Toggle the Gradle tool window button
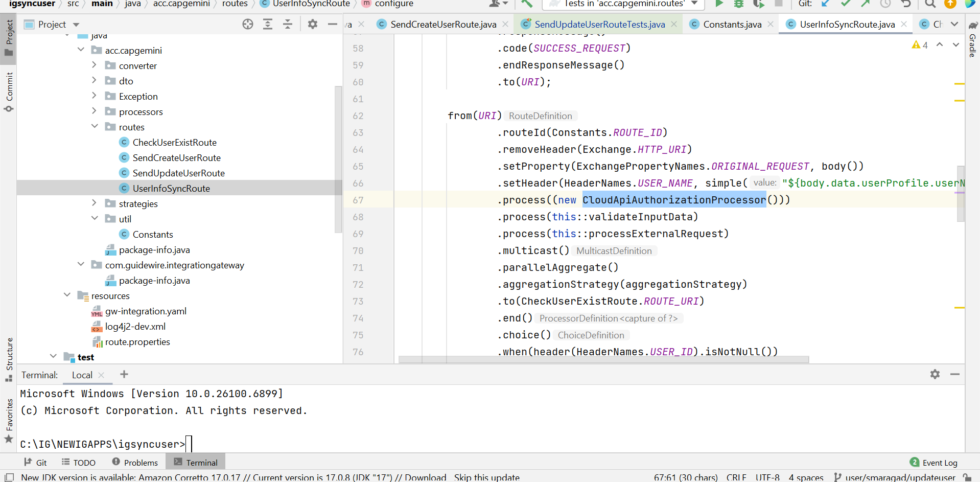 pyautogui.click(x=972, y=40)
